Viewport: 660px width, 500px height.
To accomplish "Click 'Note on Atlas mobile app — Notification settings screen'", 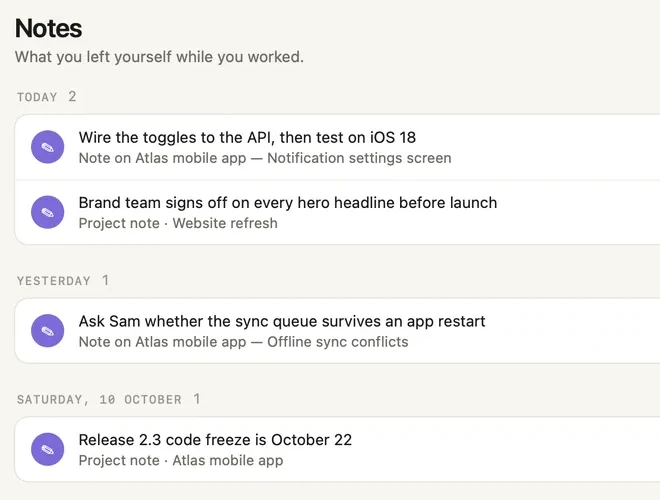I will coord(265,158).
